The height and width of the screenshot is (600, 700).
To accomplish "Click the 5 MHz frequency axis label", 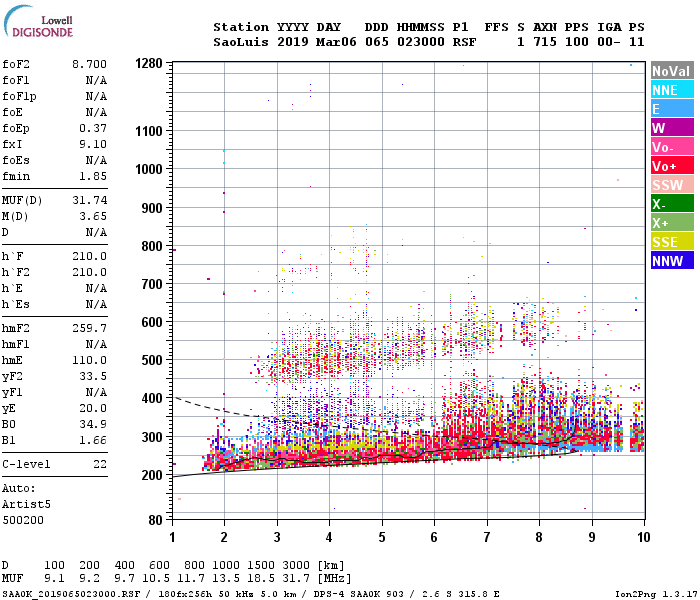I will pos(382,537).
